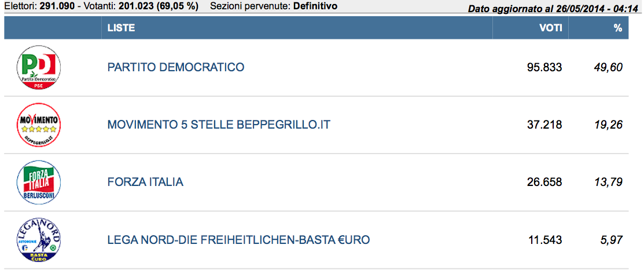Click the Forza Italia Berlusconi logo
644x270 pixels.
click(39, 182)
